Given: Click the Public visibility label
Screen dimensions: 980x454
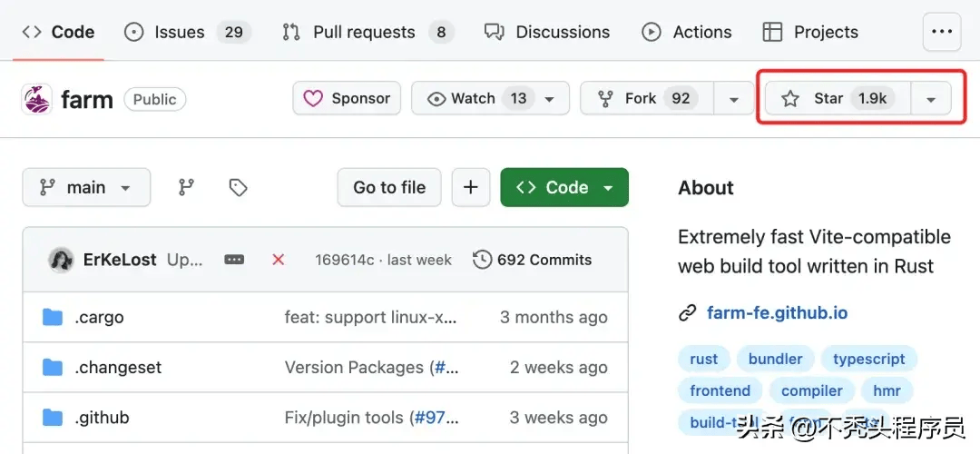Looking at the screenshot, I should pos(155,100).
